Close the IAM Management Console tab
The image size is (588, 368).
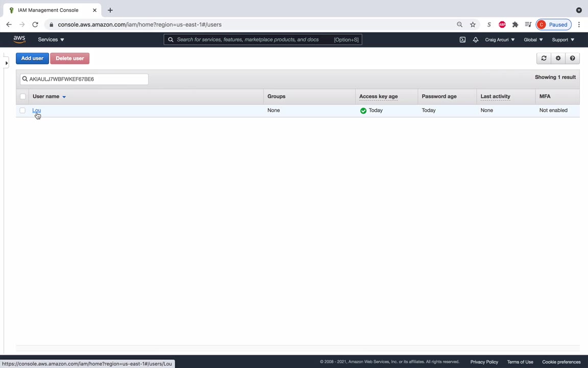tap(94, 10)
